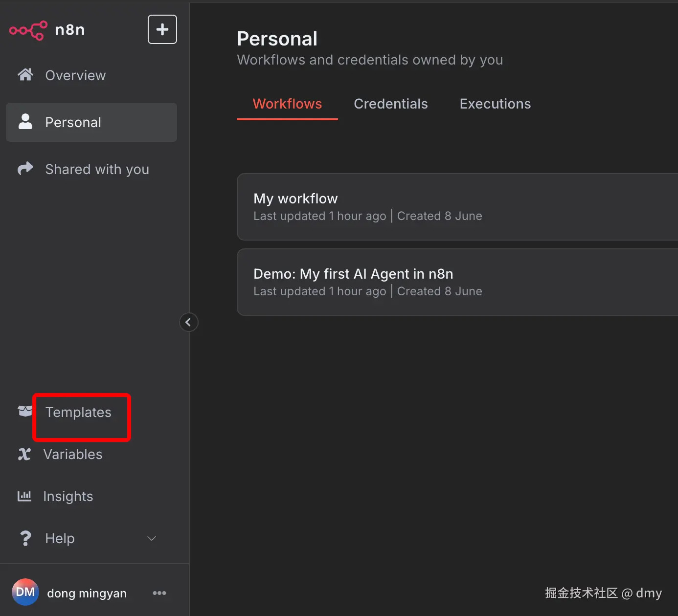Click the Variables x icon

point(24,454)
